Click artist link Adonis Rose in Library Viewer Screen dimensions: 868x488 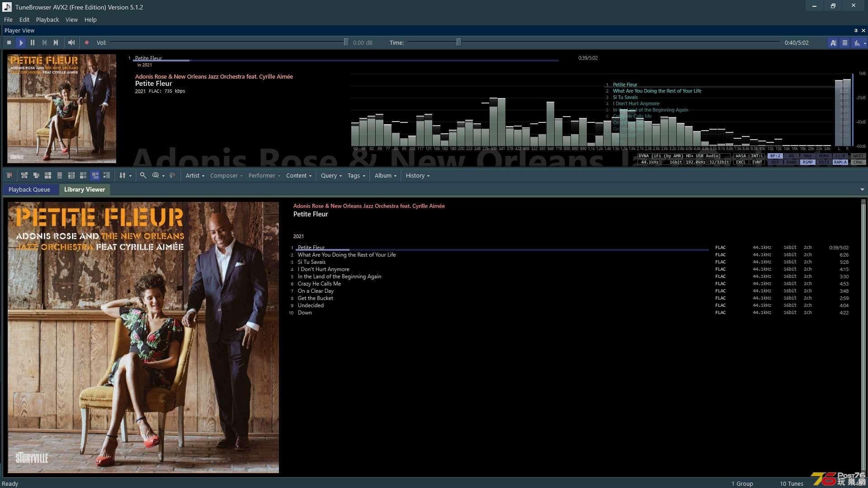click(x=369, y=206)
